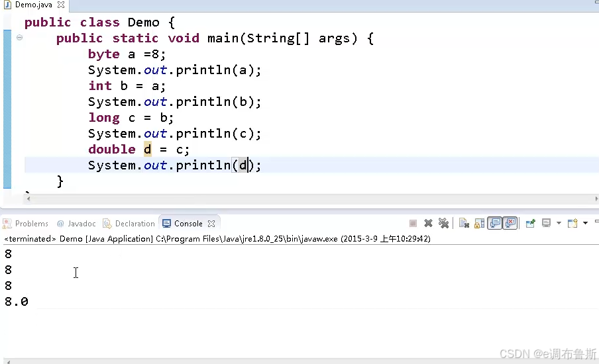Click the 'public class Demo {' line
Screen dimensions: 599x364
pyautogui.click(x=99, y=23)
